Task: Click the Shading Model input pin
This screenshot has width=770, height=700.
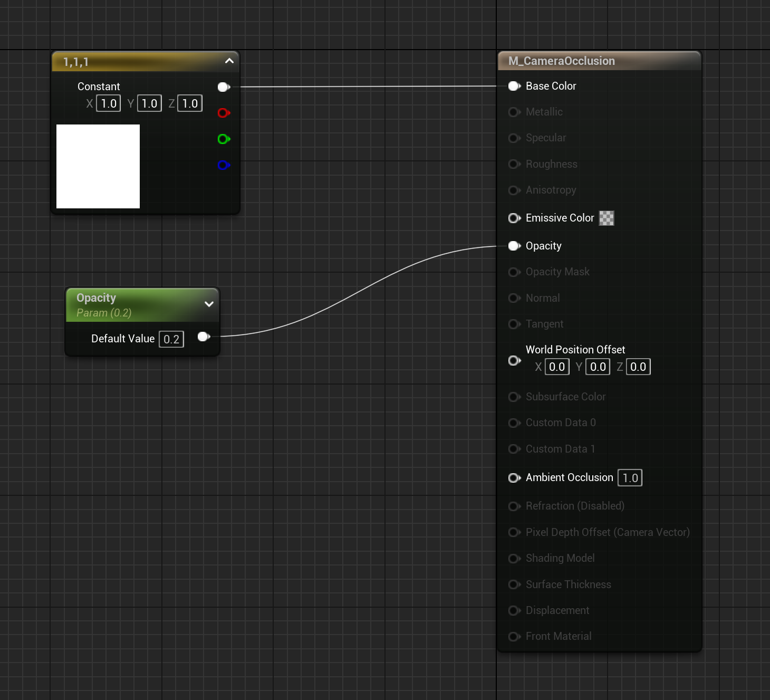Action: pos(515,558)
